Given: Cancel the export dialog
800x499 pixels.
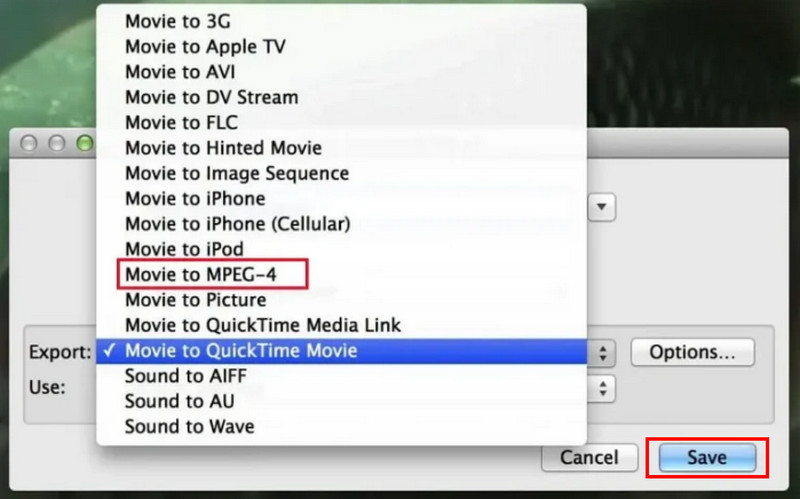Looking at the screenshot, I should pyautogui.click(x=589, y=458).
